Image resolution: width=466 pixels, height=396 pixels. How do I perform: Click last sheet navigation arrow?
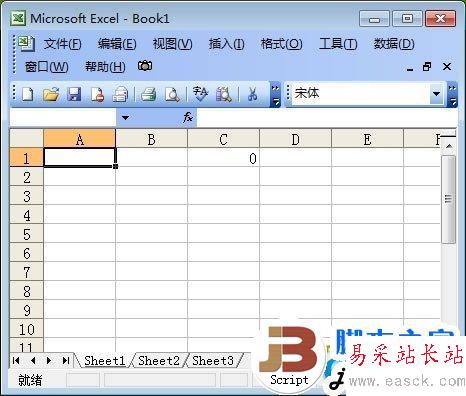(66, 360)
